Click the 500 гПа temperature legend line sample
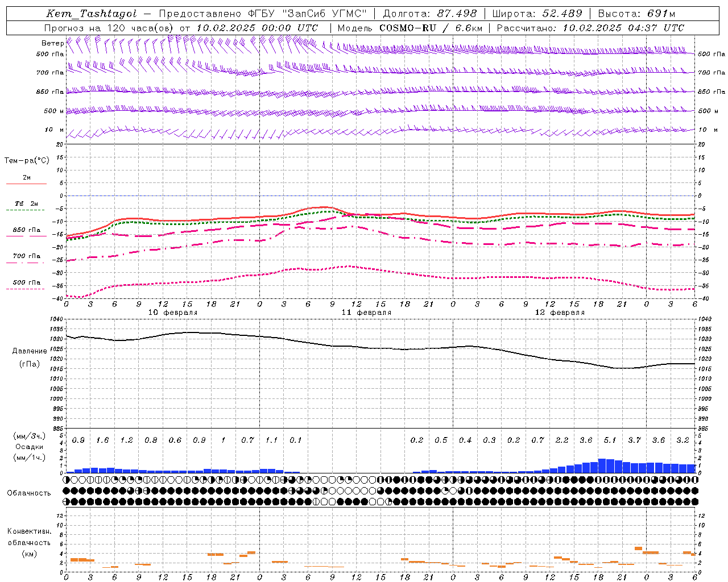The width and height of the screenshot is (728, 582). (25, 289)
